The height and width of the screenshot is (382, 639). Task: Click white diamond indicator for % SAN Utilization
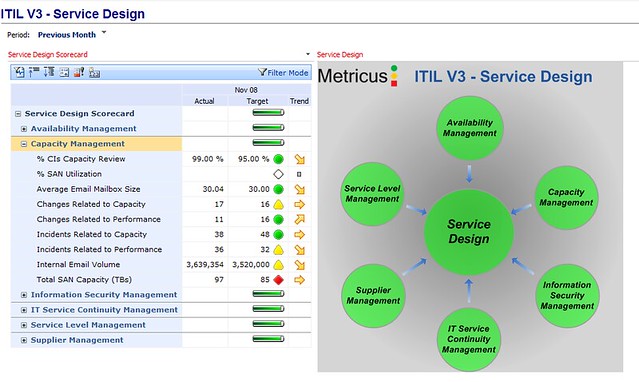coord(278,174)
